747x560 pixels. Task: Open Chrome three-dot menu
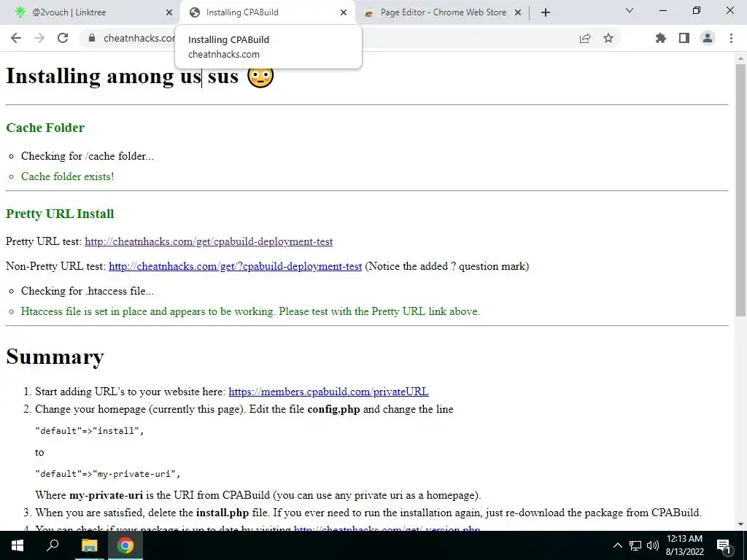coord(731,38)
